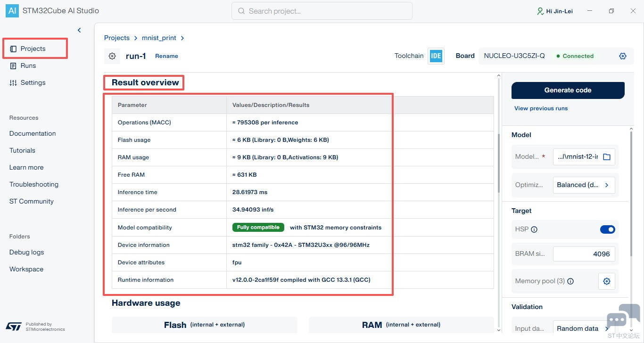Screen dimensions: 644x343
Task: Open board settings gear icon
Action: coord(623,56)
